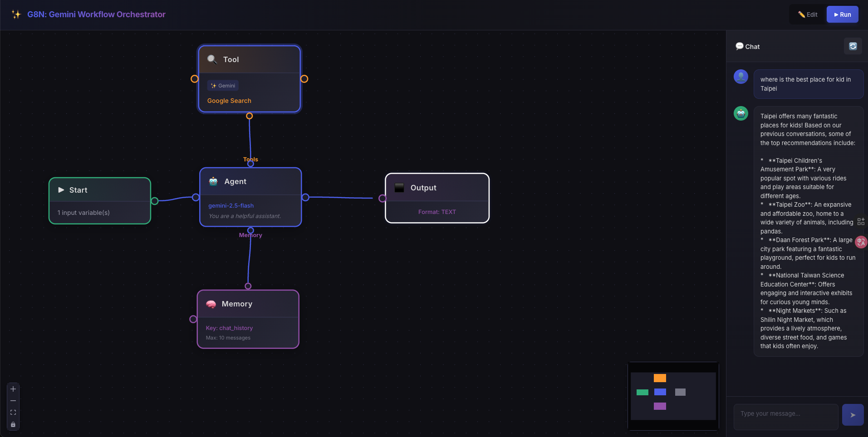868x437 pixels.
Task: Click the green Start node in the minimap
Action: pyautogui.click(x=642, y=393)
